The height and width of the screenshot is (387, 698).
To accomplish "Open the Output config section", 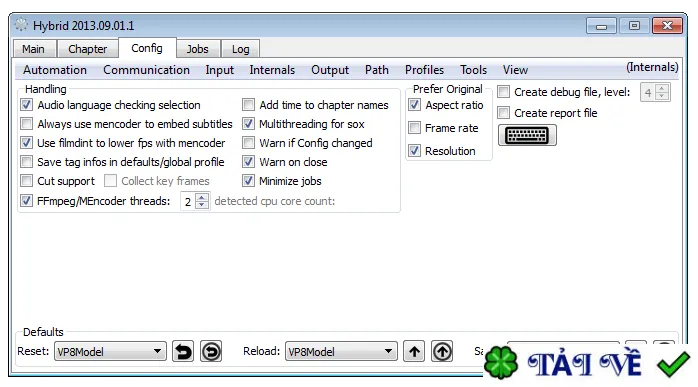I will (330, 70).
